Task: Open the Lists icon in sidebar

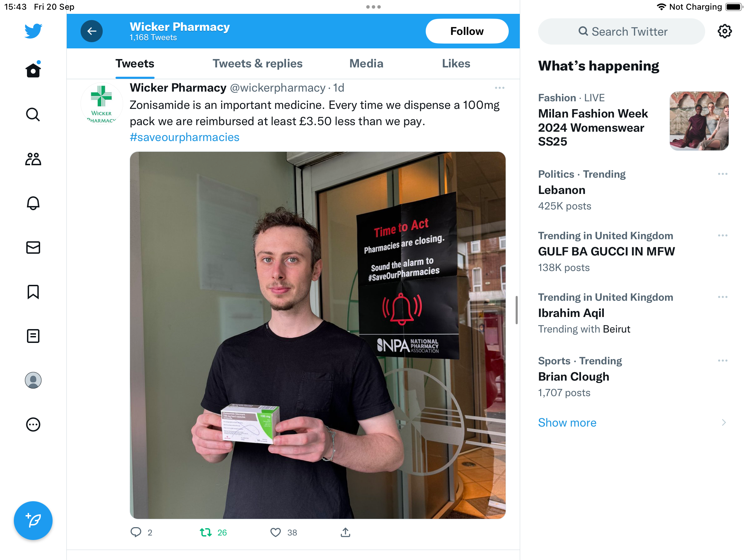Action: point(33,336)
